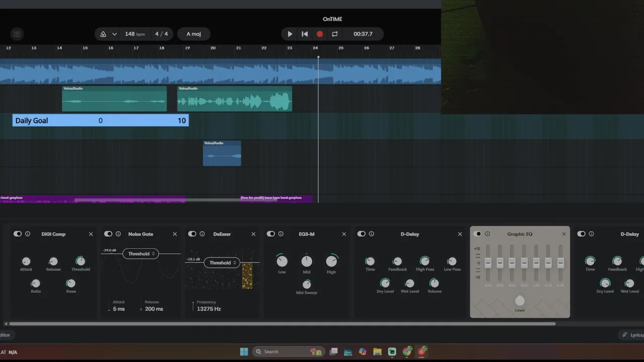Click the Graphic EQ Level slider knob

[x=520, y=301]
